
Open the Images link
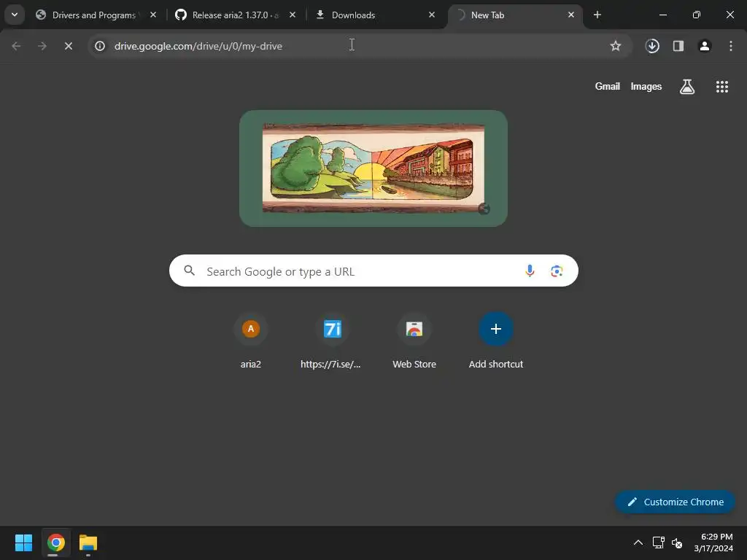pyautogui.click(x=646, y=86)
